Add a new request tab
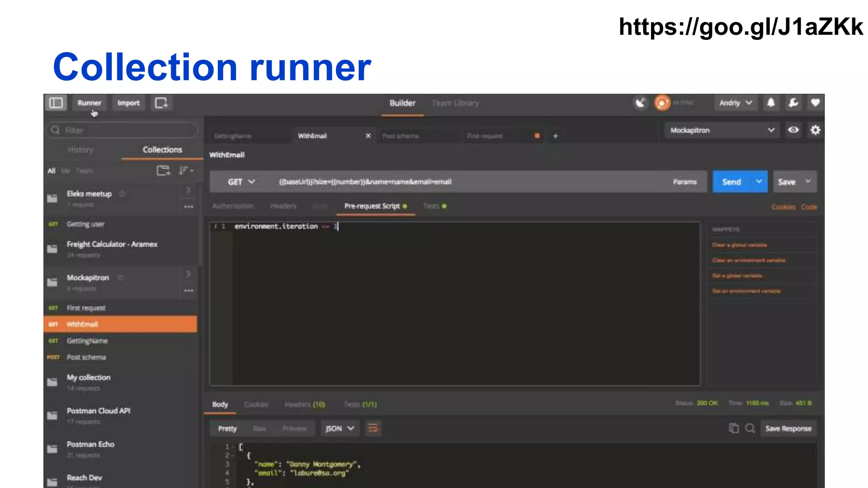This screenshot has height=488, width=868. tap(555, 136)
